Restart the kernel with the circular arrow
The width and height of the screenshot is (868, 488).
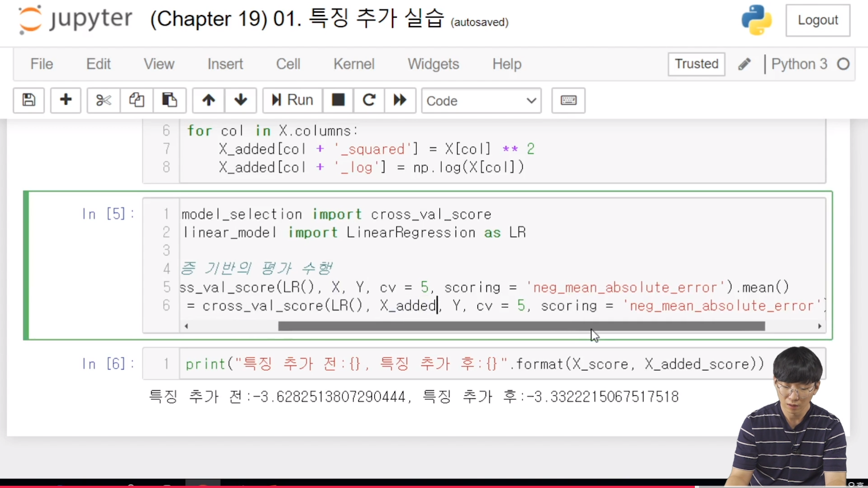pos(369,100)
